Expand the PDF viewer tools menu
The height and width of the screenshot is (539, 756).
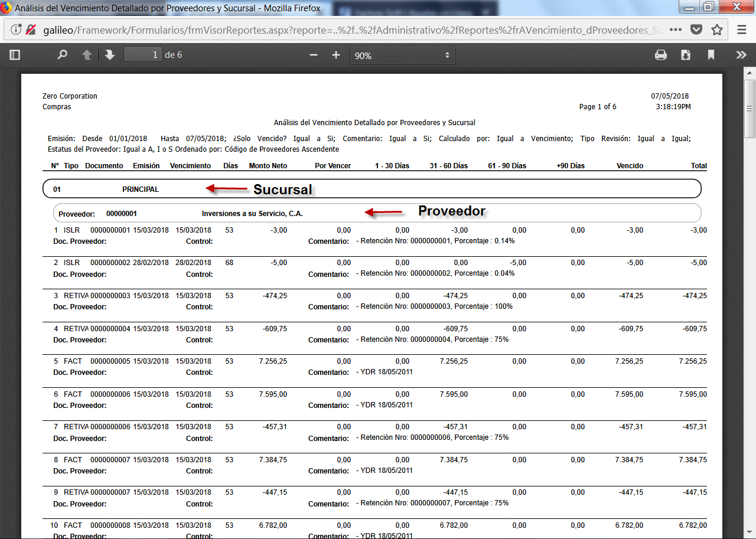click(741, 55)
